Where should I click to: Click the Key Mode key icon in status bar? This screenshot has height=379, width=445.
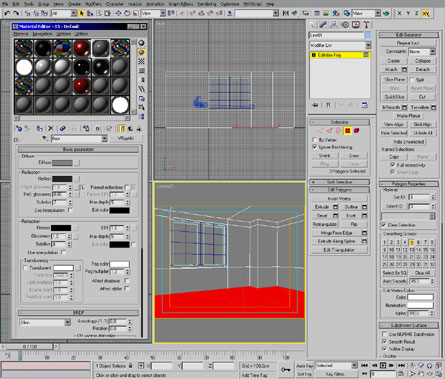[x=286, y=369]
